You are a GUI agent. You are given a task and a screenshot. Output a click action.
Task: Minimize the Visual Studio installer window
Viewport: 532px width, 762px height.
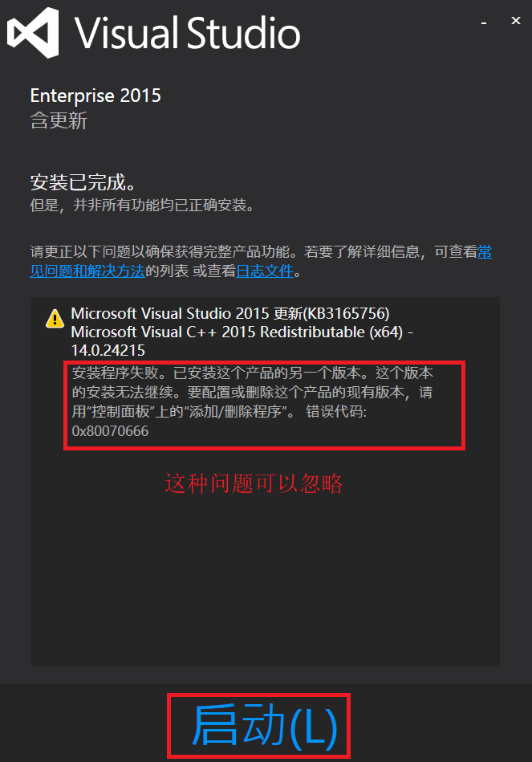pyautogui.click(x=484, y=22)
